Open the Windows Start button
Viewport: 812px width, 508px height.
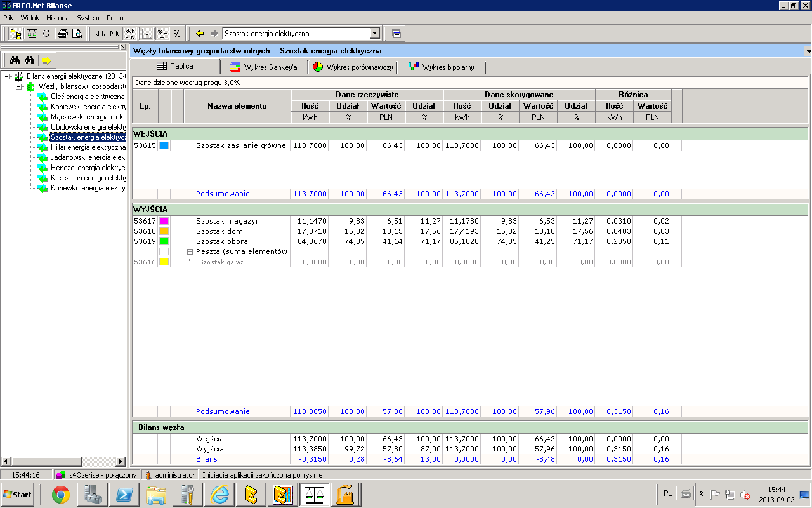(17, 494)
